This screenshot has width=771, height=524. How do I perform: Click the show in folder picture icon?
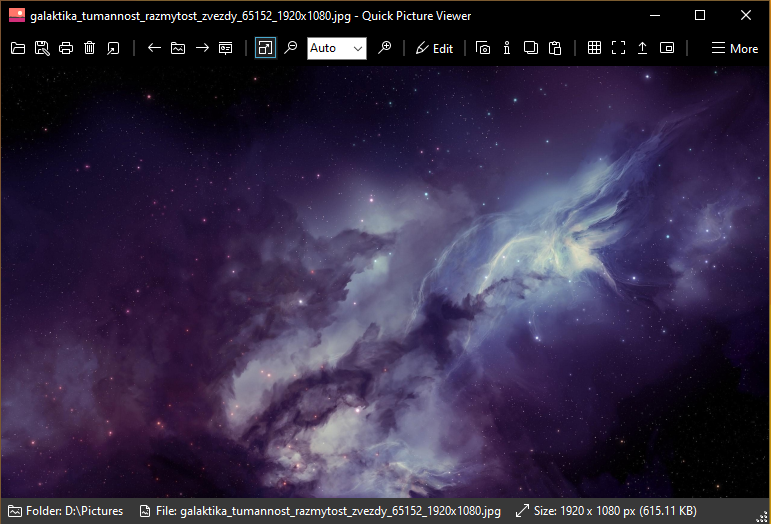coord(178,48)
